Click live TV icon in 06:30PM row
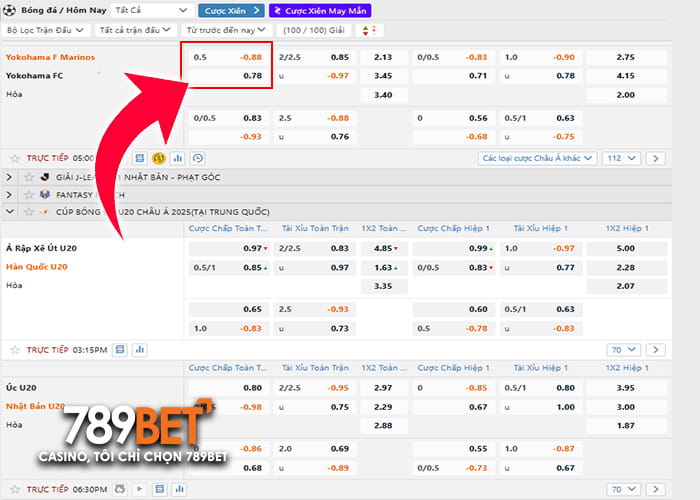 point(120,489)
